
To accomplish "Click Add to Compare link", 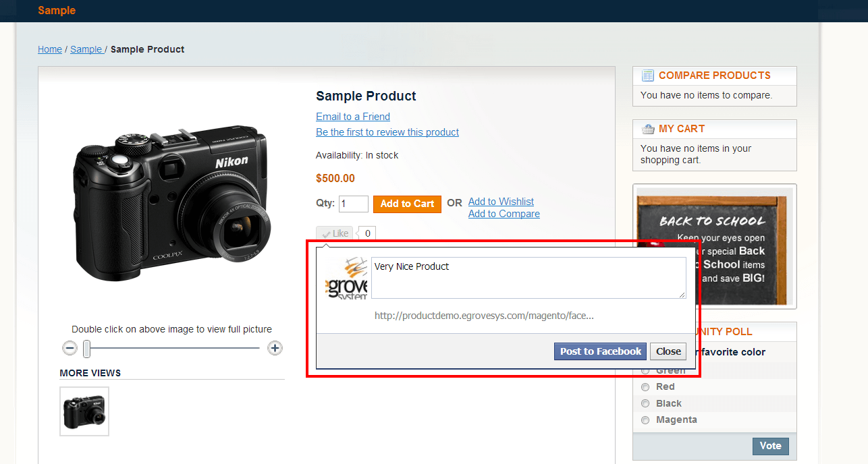I will [504, 214].
